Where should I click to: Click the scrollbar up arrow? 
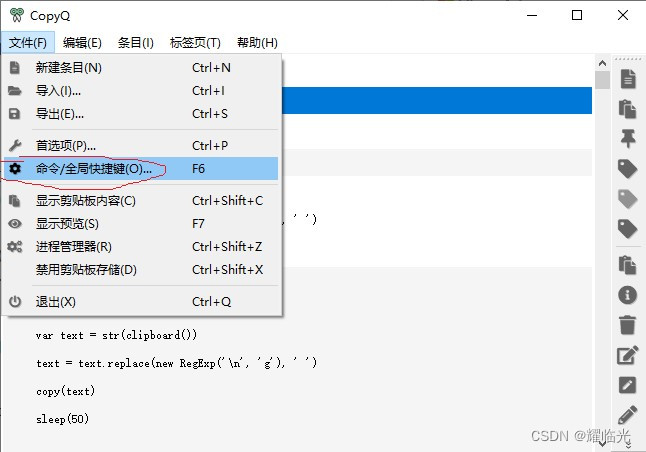(x=602, y=63)
